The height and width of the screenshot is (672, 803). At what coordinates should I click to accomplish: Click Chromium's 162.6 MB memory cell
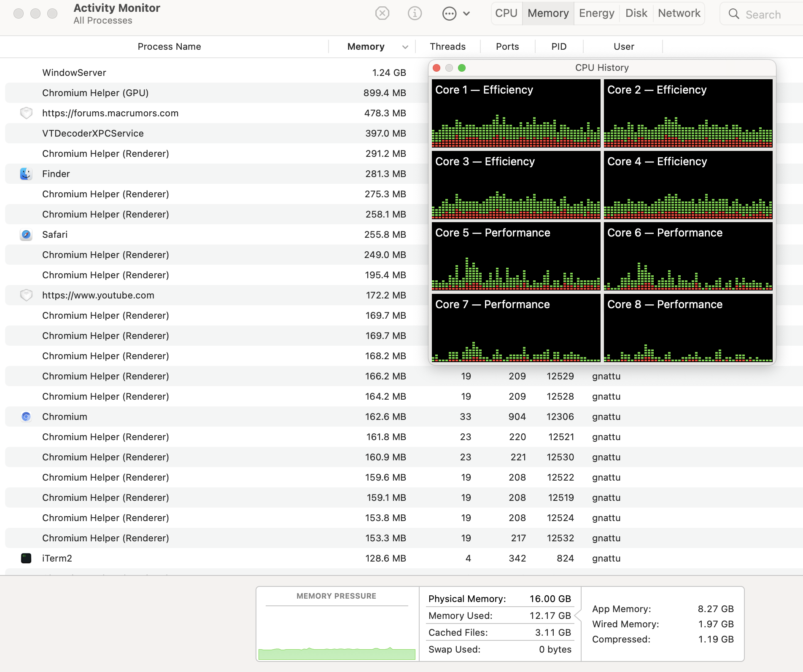385,417
